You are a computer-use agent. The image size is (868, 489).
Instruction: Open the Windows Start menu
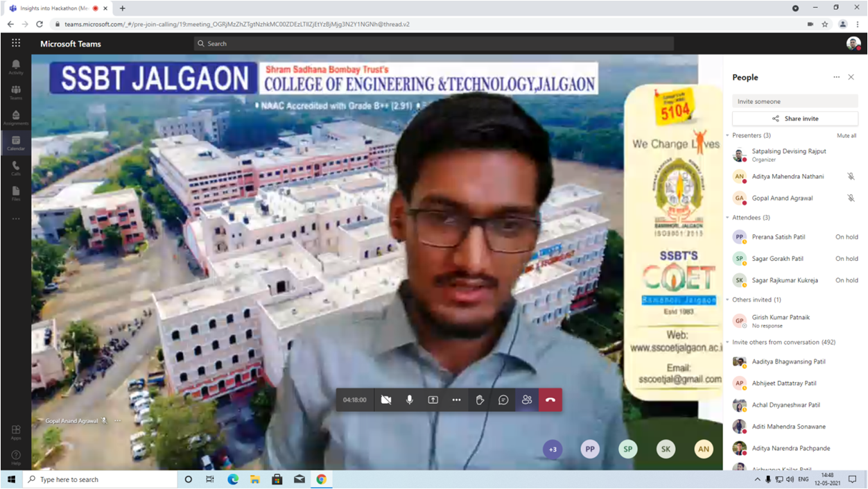tap(11, 479)
